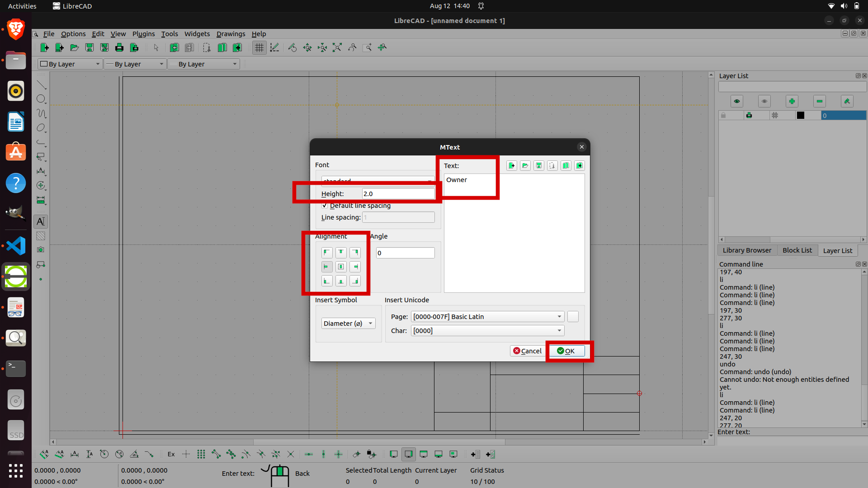Open the File menu
868x488 pixels.
pyautogui.click(x=48, y=34)
